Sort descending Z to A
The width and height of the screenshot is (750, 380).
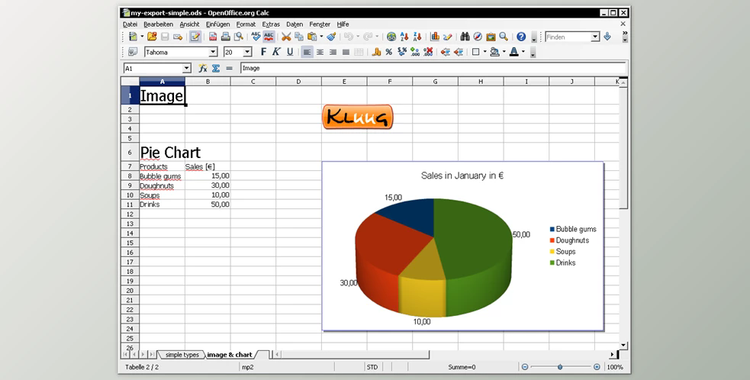417,36
